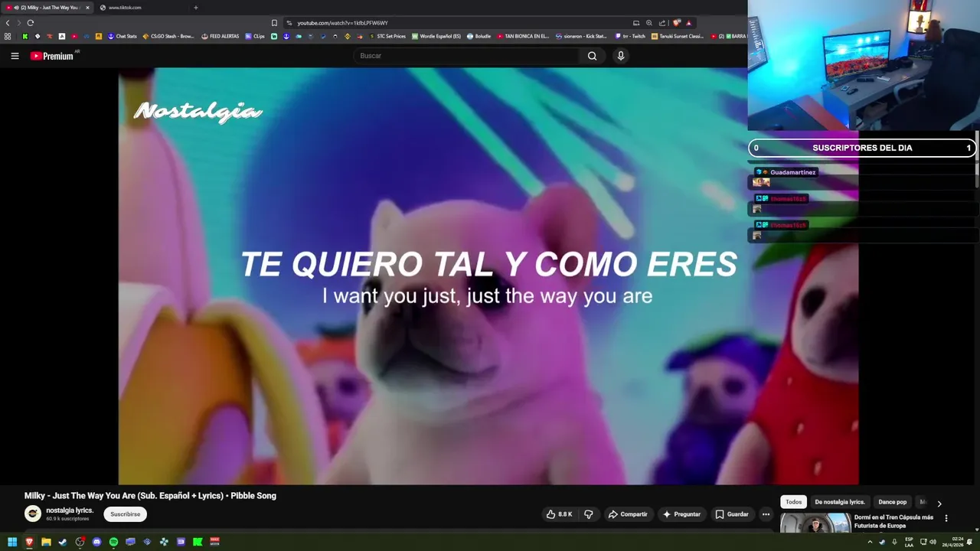Open the STC Set Prices bookmark
The image size is (980, 551).
(387, 36)
